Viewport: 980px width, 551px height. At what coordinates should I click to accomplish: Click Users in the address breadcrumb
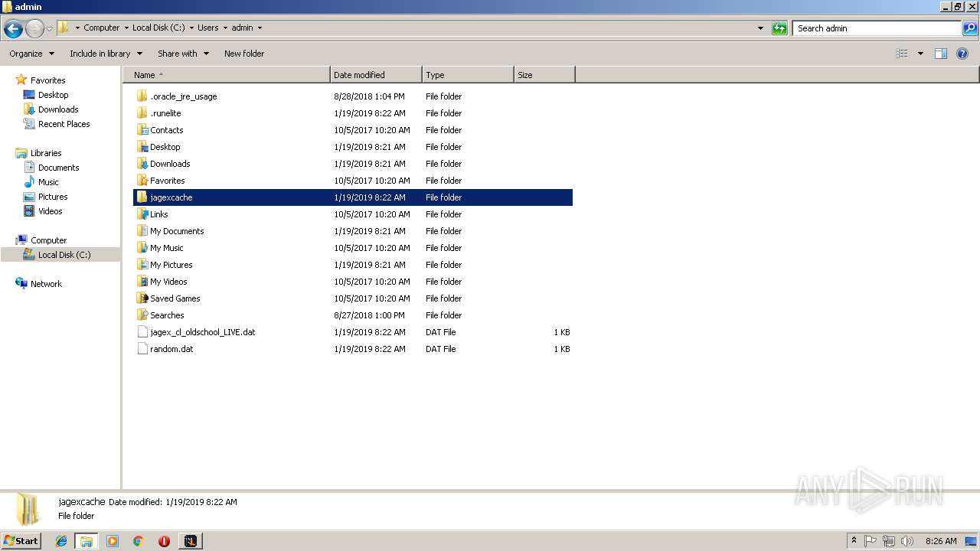[x=207, y=28]
